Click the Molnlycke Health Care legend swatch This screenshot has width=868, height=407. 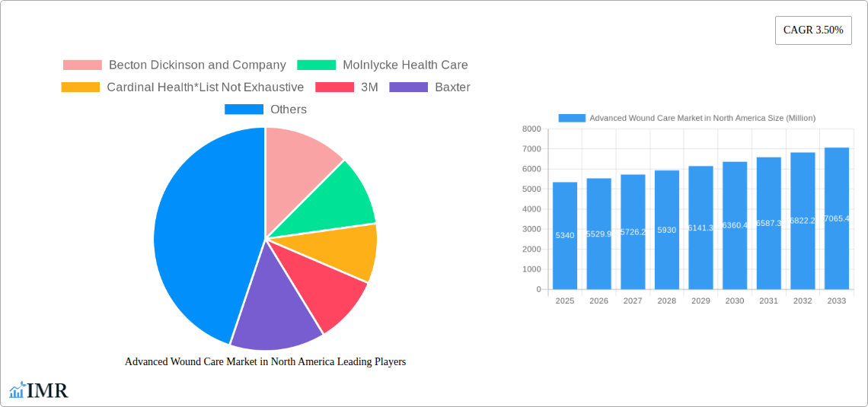click(x=317, y=65)
